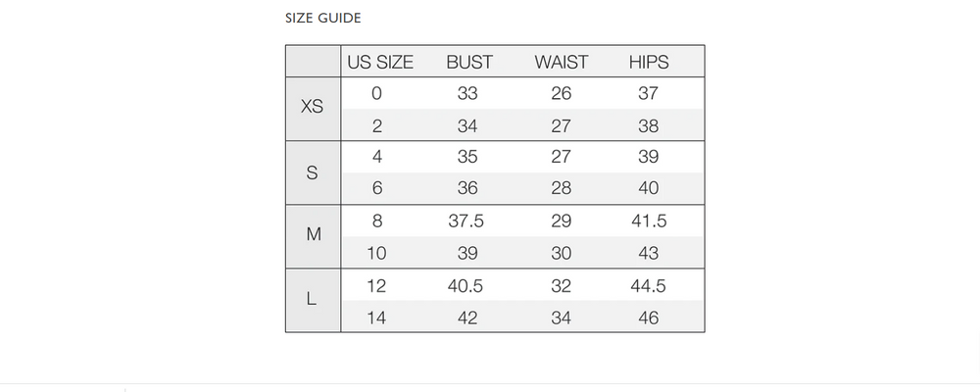Click the S size row label
This screenshot has height=392, width=980.
[x=312, y=172]
